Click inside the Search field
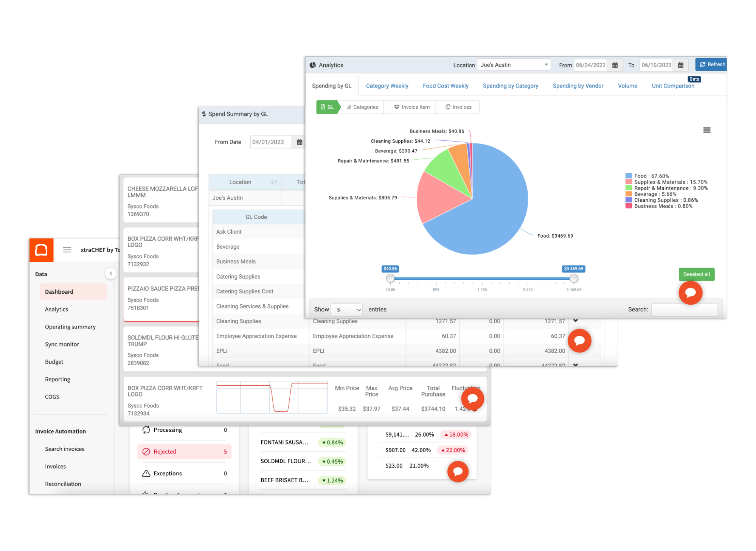Screen dimensions: 756x551 pos(684,310)
